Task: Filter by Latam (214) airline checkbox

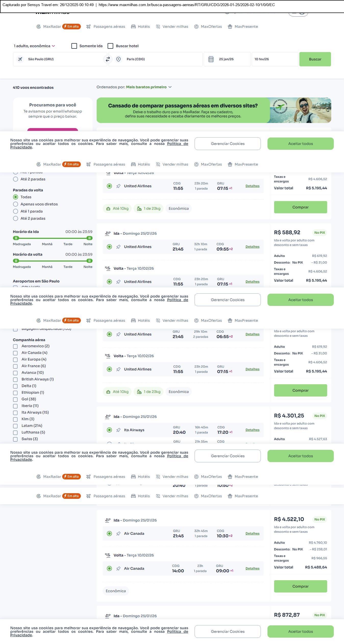Action: click(15, 426)
